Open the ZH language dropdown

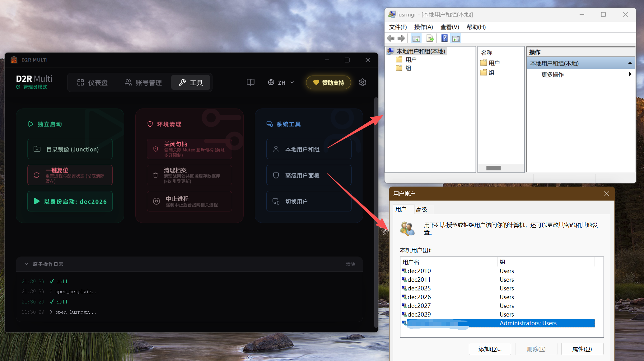point(281,82)
